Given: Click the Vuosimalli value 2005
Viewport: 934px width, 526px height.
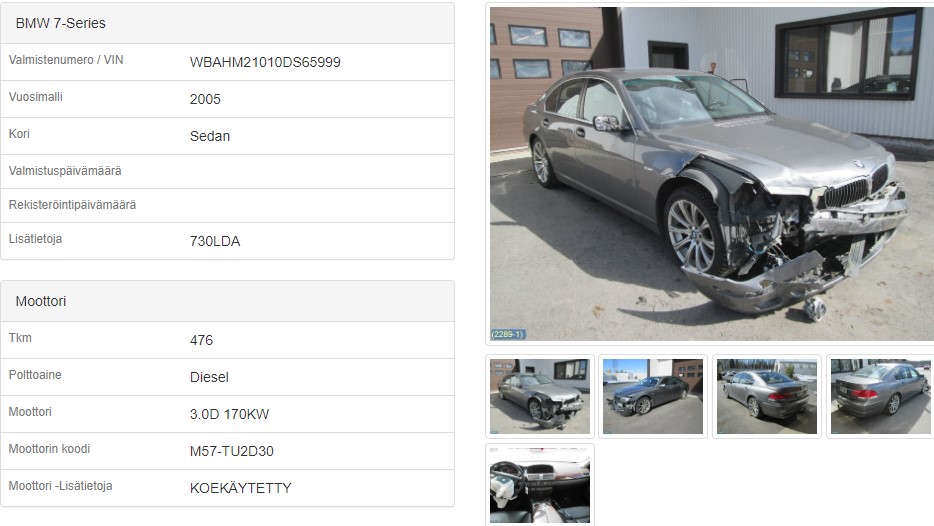Looking at the screenshot, I should (205, 99).
